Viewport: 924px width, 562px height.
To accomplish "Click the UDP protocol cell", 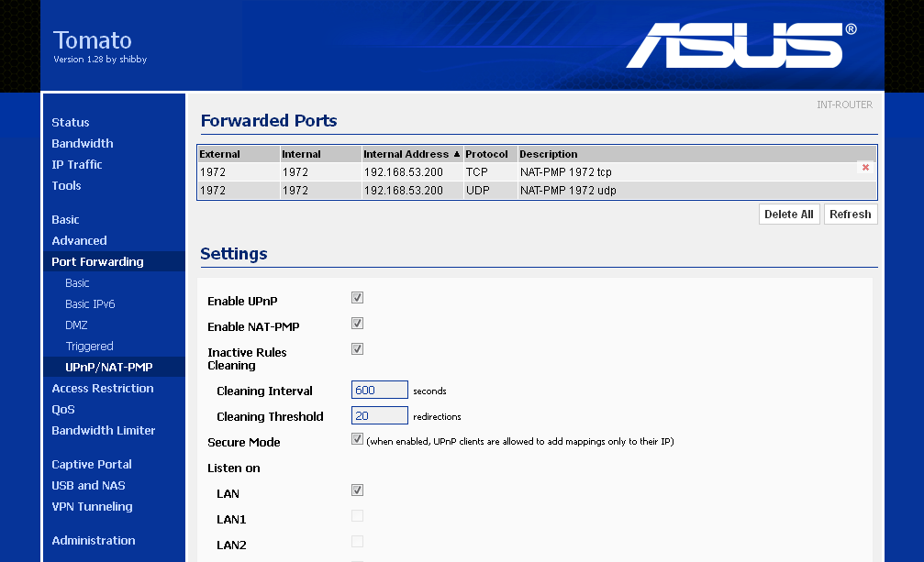I will [x=490, y=191].
